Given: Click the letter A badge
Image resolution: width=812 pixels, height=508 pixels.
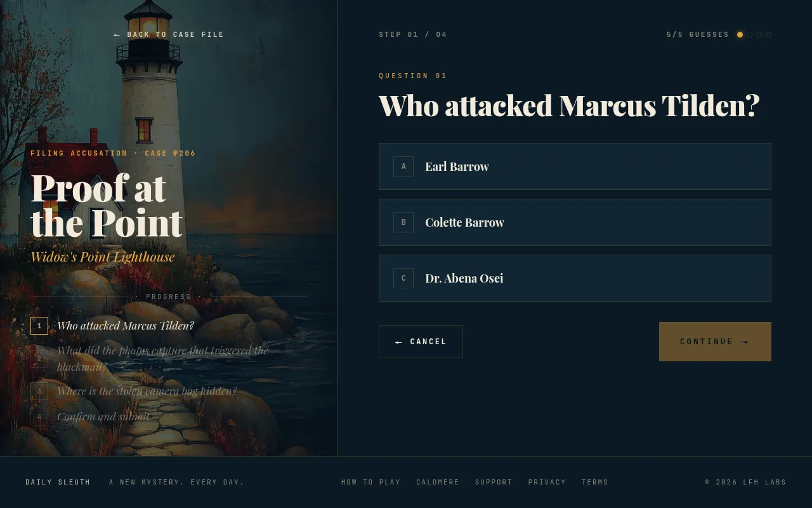Looking at the screenshot, I should click(x=403, y=166).
